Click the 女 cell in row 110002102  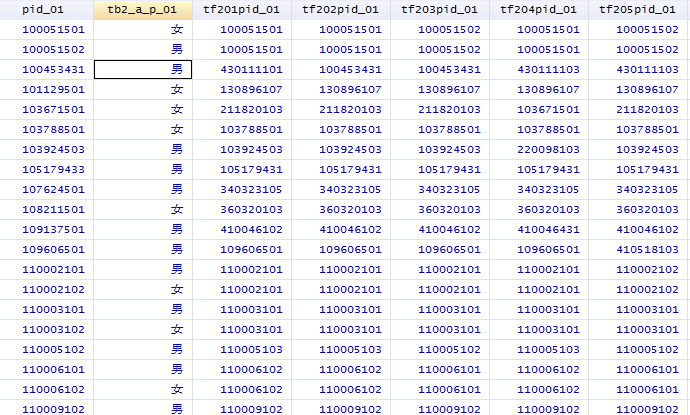pos(143,290)
